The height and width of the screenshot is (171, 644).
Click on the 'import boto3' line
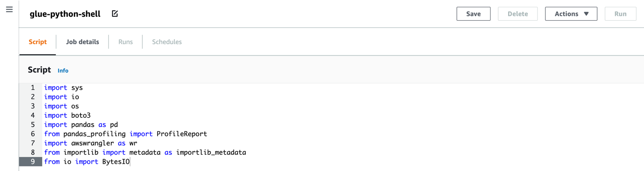[68, 116]
